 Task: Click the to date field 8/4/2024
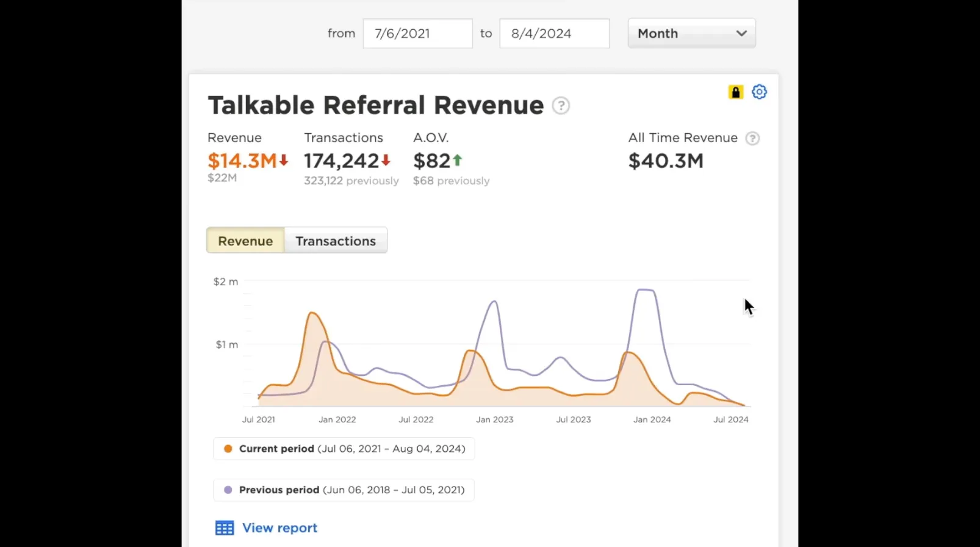[x=555, y=34]
